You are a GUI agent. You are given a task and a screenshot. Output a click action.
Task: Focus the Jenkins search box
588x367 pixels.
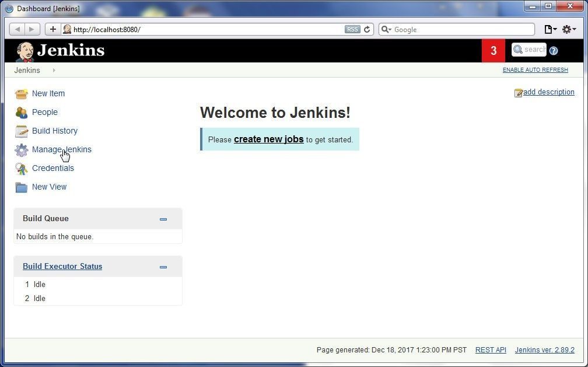(529, 50)
